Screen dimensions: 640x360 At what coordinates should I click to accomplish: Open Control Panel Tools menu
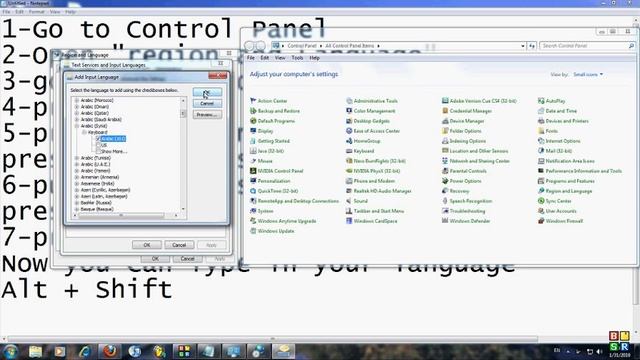click(x=297, y=58)
